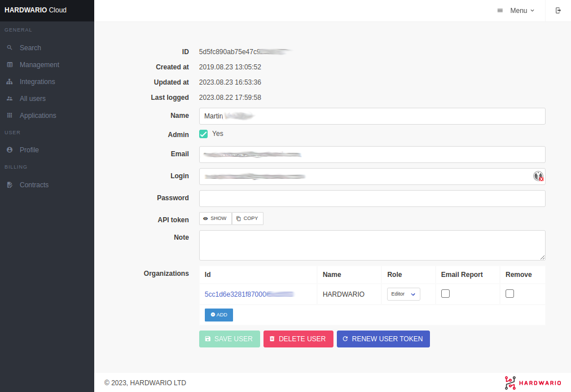
Task: Open the Editor role dropdown
Action: (403, 294)
